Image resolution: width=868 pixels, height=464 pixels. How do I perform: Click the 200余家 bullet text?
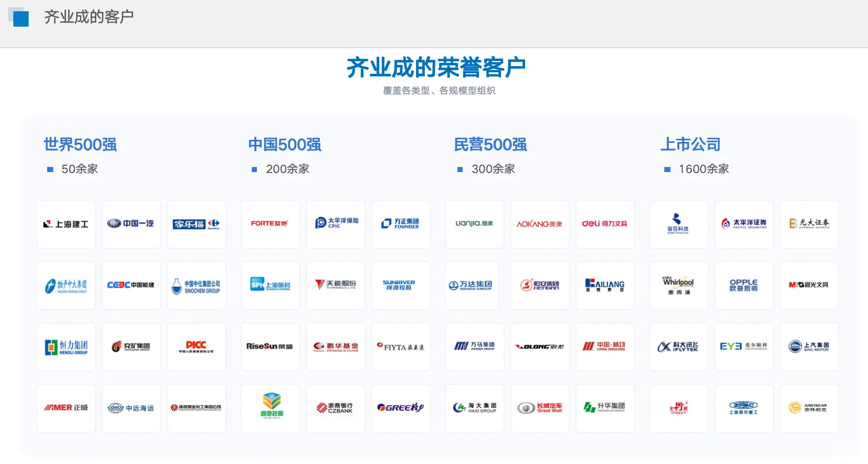coord(288,169)
